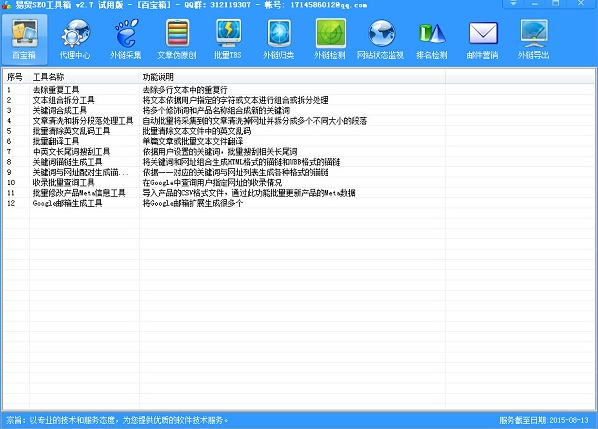
Task: Click description 去除多行文本中的重复行
Action: click(185, 90)
